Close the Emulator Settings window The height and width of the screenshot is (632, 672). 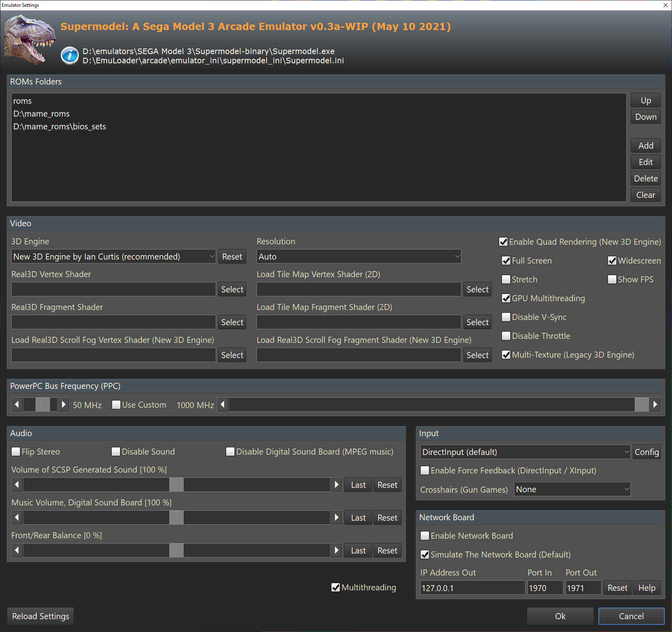point(665,5)
